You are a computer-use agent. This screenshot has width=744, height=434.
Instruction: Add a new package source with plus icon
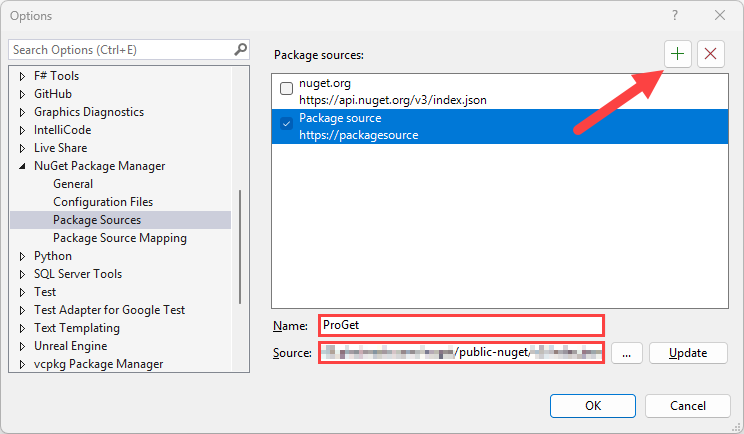[x=677, y=54]
